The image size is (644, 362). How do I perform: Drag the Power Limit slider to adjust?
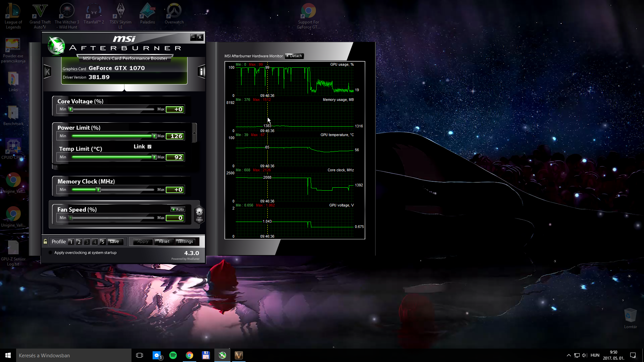click(154, 136)
